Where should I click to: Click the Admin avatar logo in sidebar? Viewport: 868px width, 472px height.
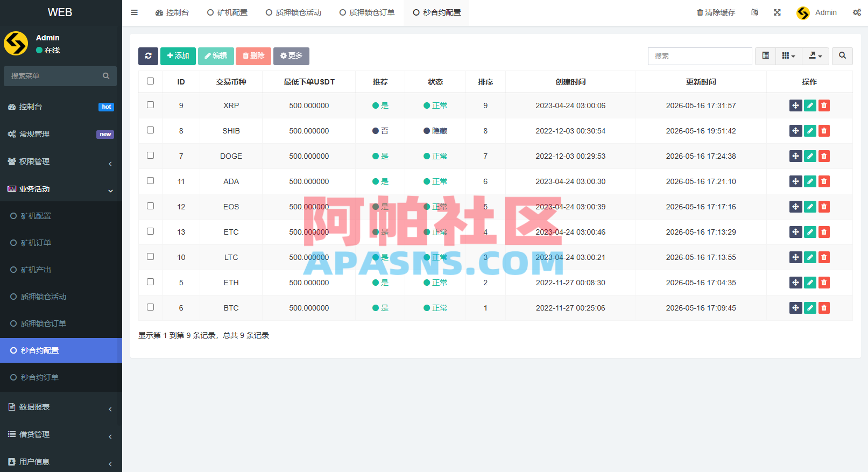tap(16, 44)
